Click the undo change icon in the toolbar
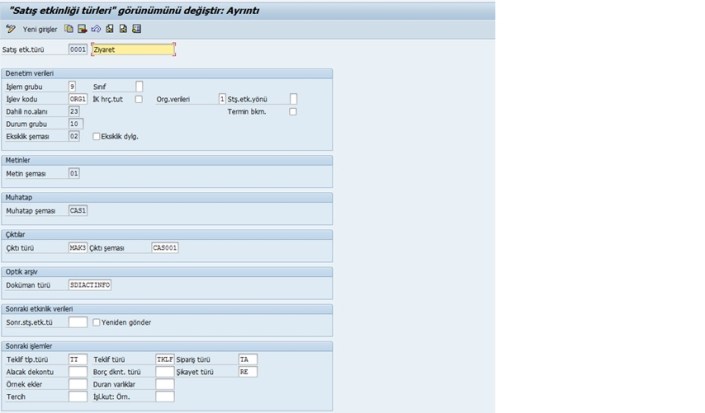Screen dimensions: 705x413 (95, 29)
